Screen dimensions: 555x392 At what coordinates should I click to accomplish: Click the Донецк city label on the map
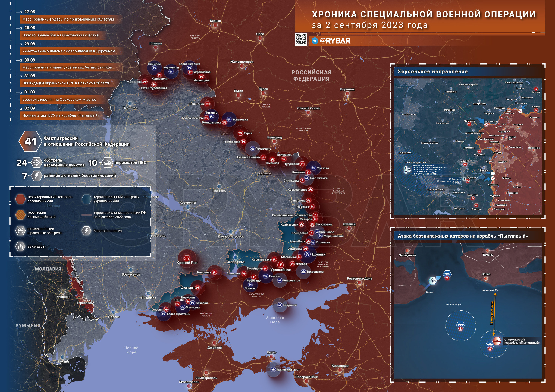pyautogui.click(x=318, y=254)
